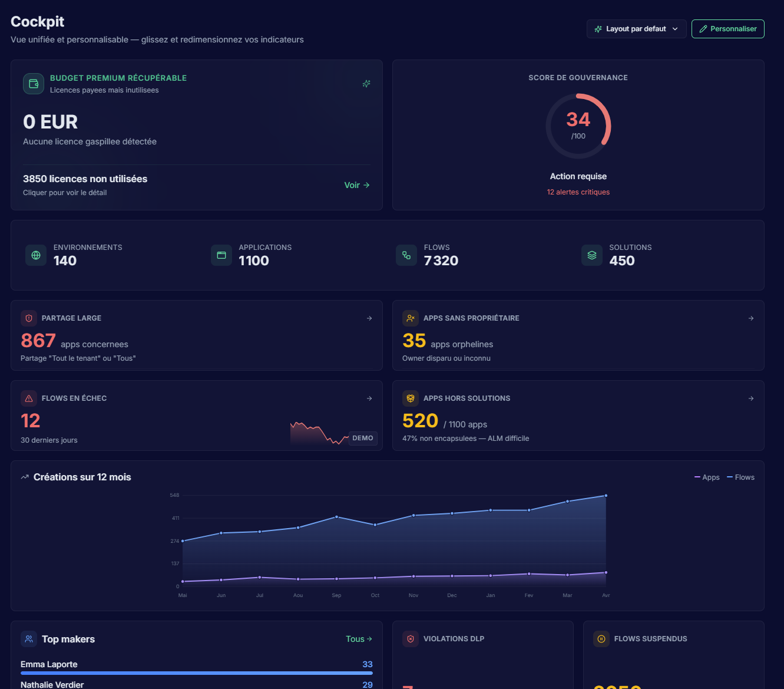Viewport: 784px width, 689px height.
Task: Toggle the Flows series in the legend
Action: 740,477
